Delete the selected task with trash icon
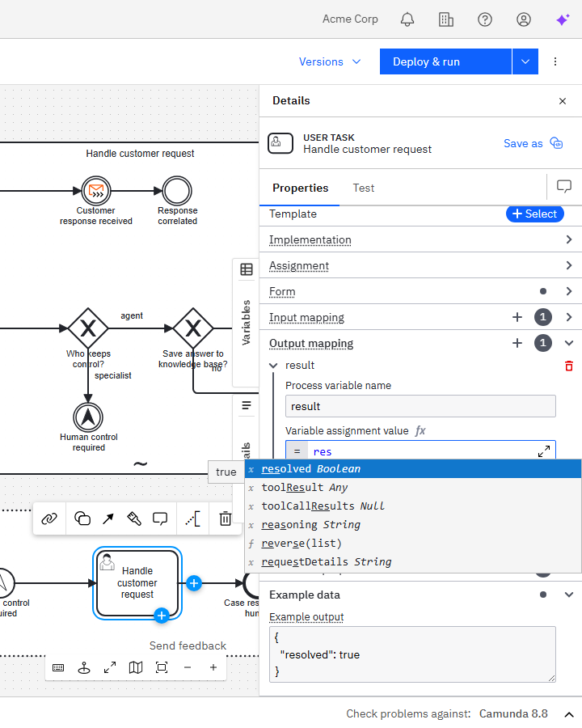 pyautogui.click(x=226, y=518)
